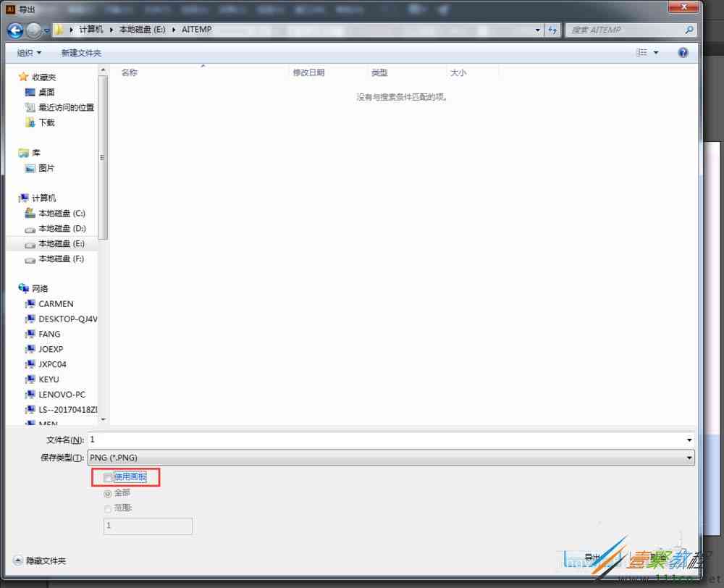Select 图片 library
The height and width of the screenshot is (588, 724).
click(x=40, y=168)
